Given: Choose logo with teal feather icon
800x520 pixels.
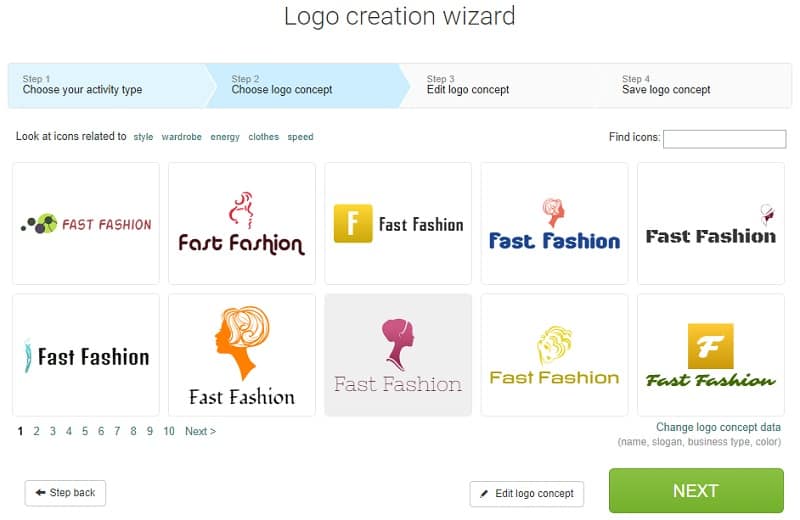Looking at the screenshot, I should 86,355.
